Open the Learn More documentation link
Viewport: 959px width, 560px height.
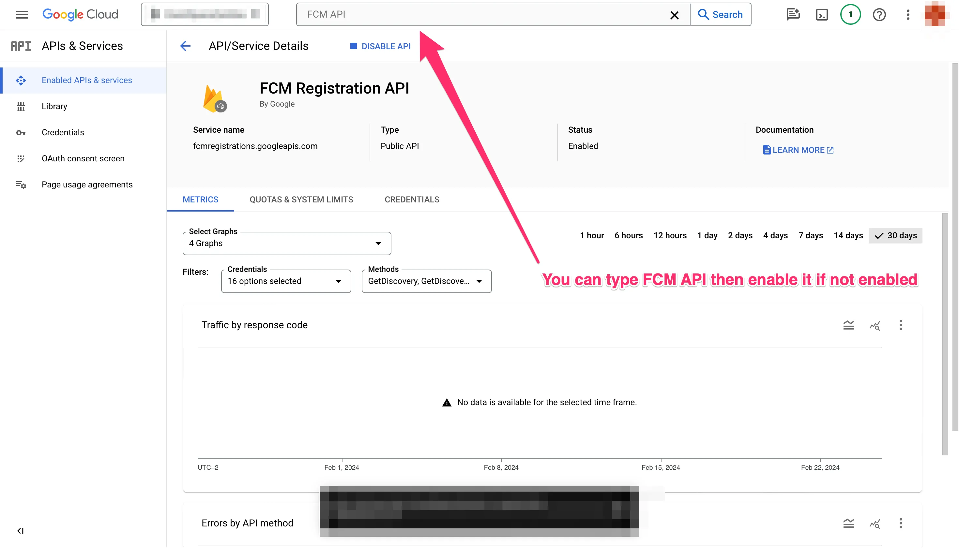(798, 150)
